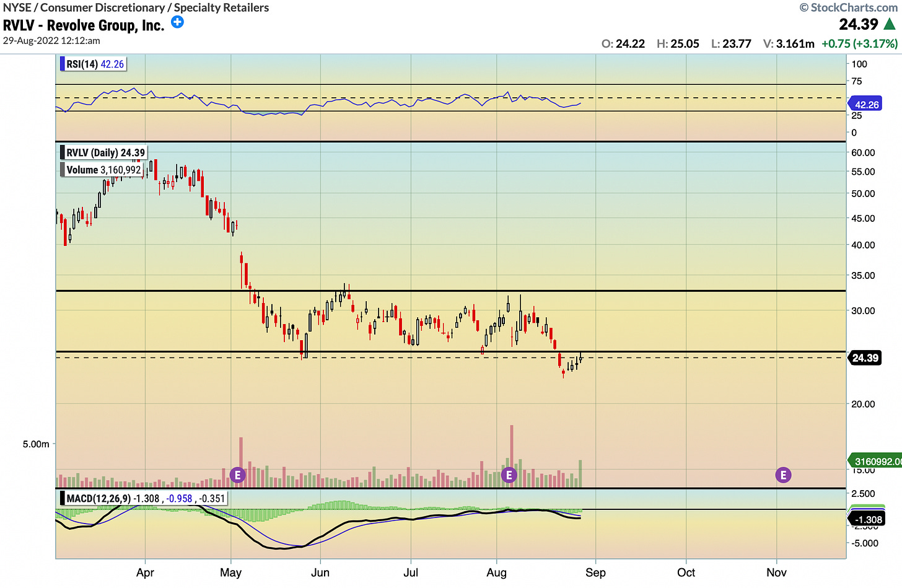Click the blue plus icon beside Revolve Group, Inc.

177,22
